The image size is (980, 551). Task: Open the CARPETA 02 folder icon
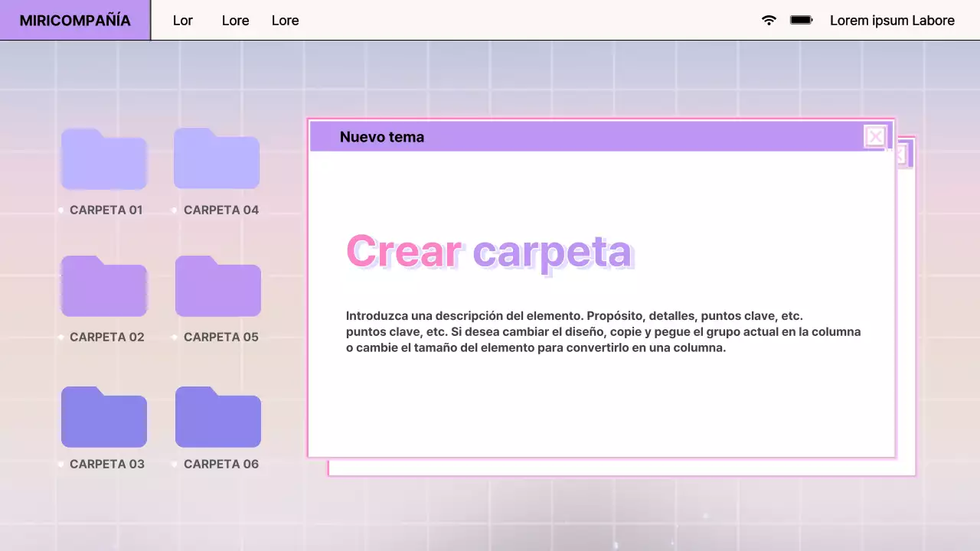[104, 286]
